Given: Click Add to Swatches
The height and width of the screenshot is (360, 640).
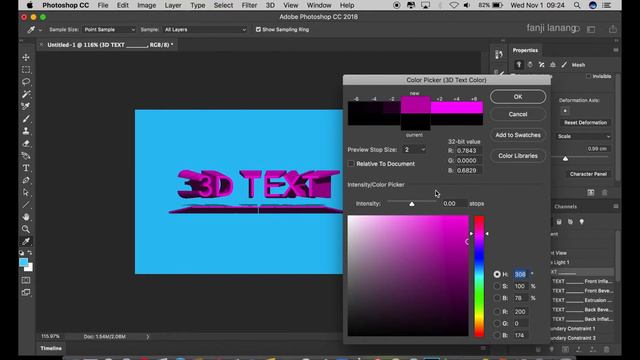Looking at the screenshot, I should pos(518,135).
